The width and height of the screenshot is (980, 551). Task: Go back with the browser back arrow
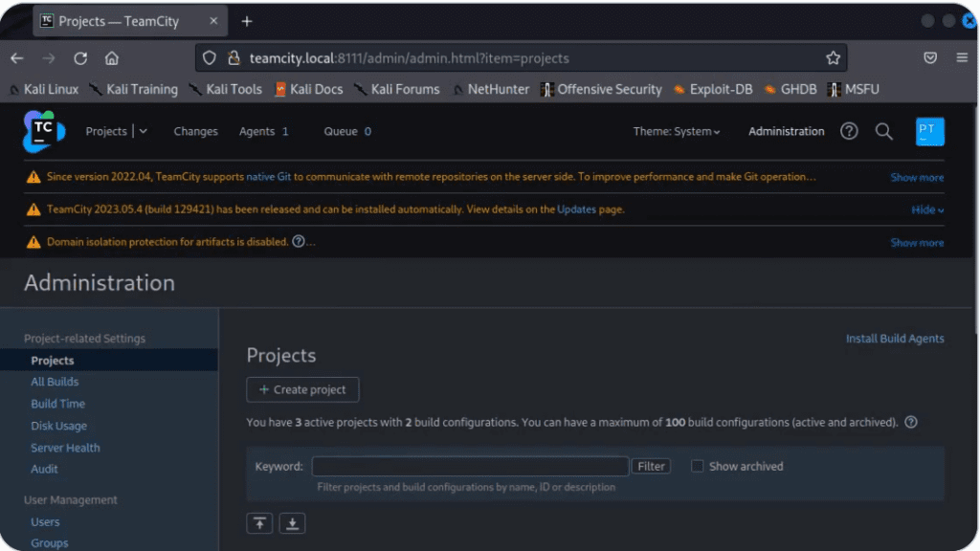[17, 58]
